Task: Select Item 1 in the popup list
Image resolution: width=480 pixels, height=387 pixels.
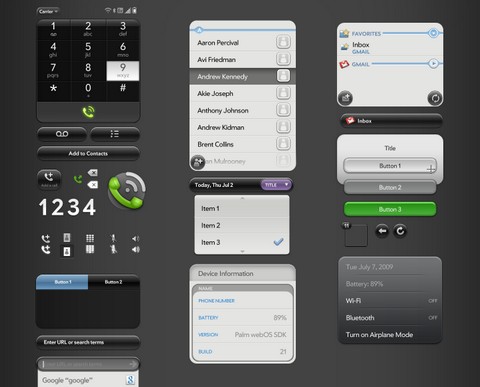Action: click(x=242, y=209)
